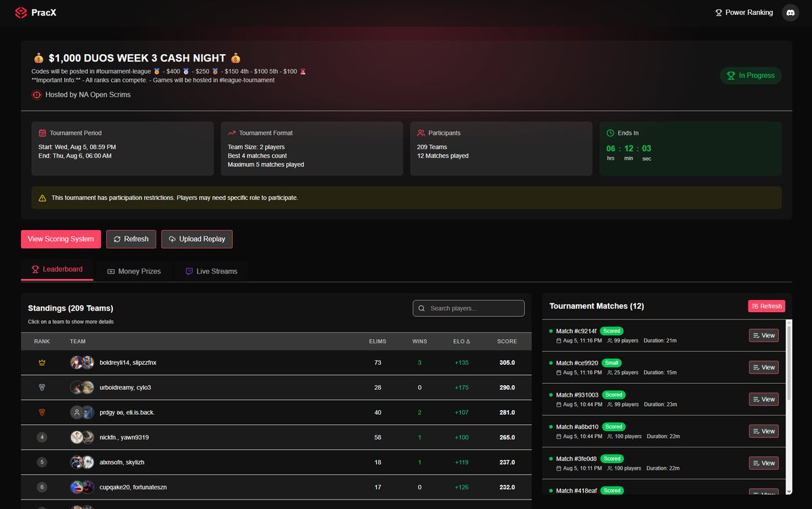Click the NA Open Scrims host icon
Screen dimensions: 812x509
[37, 95]
